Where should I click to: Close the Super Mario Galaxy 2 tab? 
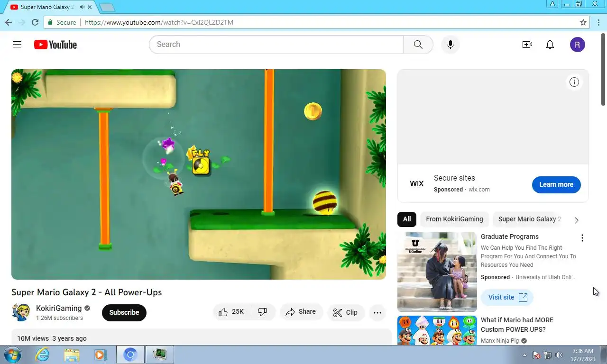pyautogui.click(x=90, y=7)
